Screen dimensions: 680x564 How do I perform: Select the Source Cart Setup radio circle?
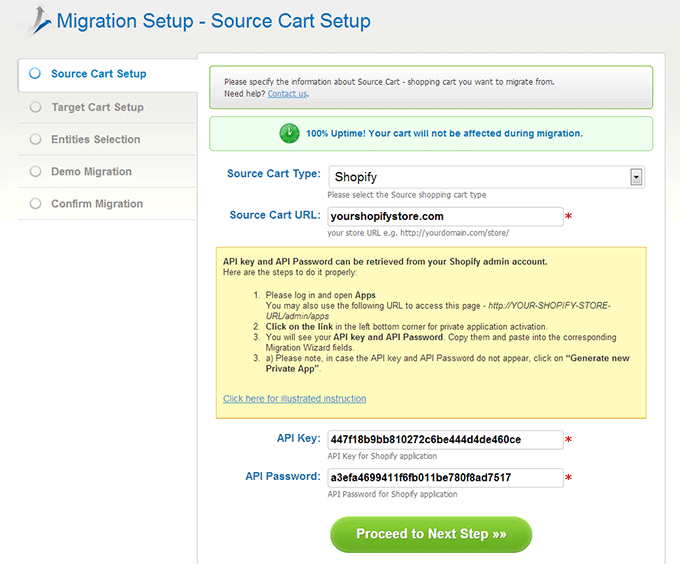tap(35, 73)
